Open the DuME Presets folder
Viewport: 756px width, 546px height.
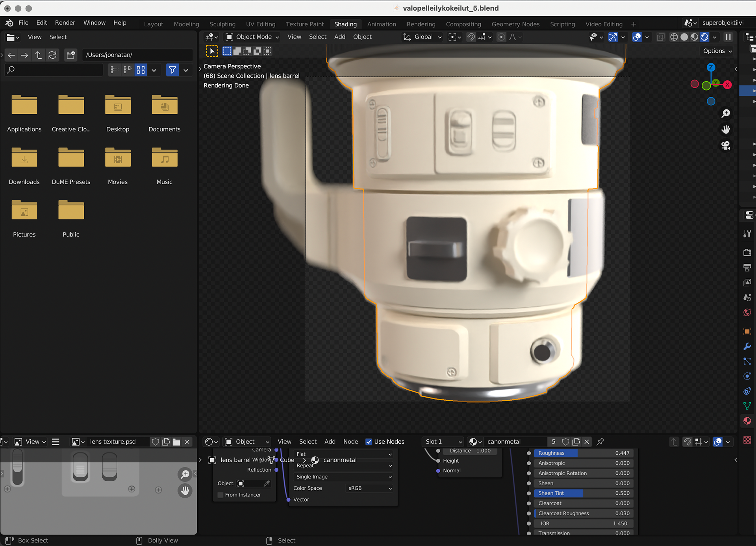(x=71, y=158)
